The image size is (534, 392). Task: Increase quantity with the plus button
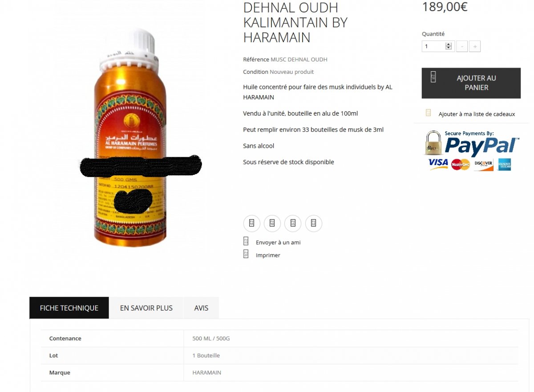point(475,46)
